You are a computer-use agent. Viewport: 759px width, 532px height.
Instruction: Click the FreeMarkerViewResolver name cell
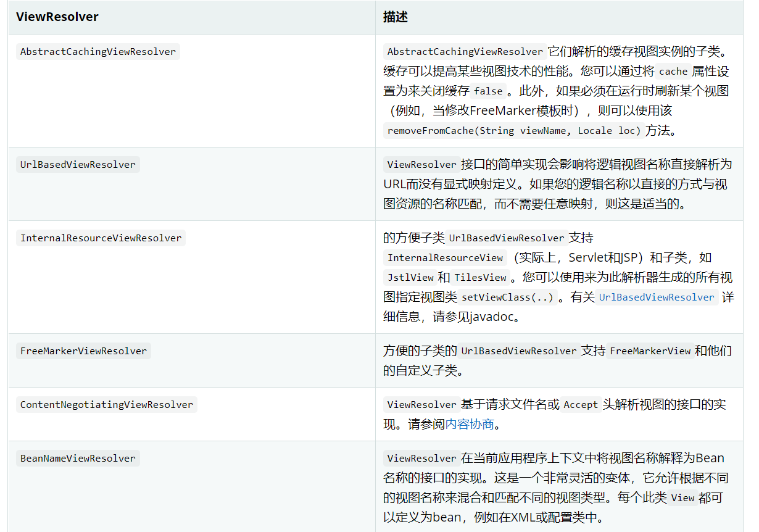coord(83,351)
